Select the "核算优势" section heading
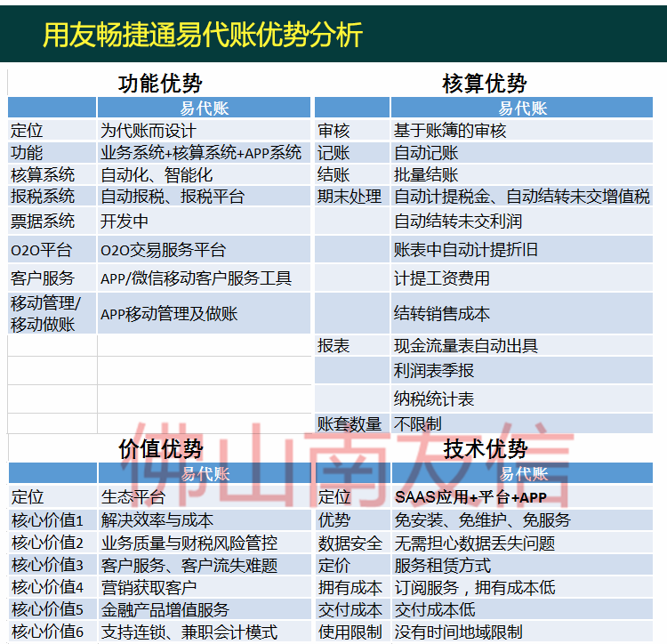Viewport: 667px width, 644px height. click(485, 84)
